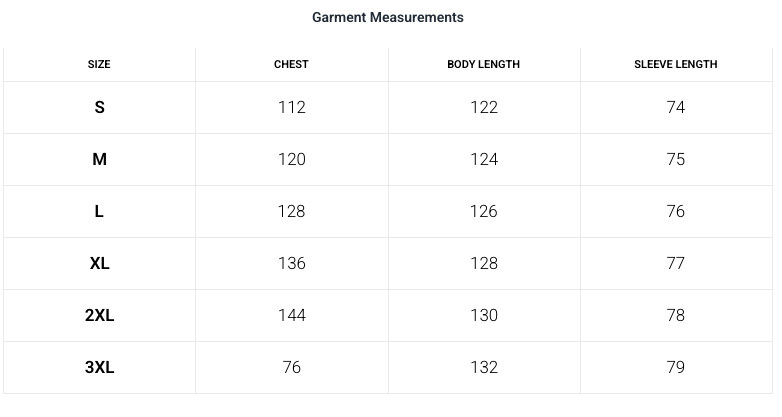Click sleeve length value 74
This screenshot has width=782, height=417.
tap(675, 107)
